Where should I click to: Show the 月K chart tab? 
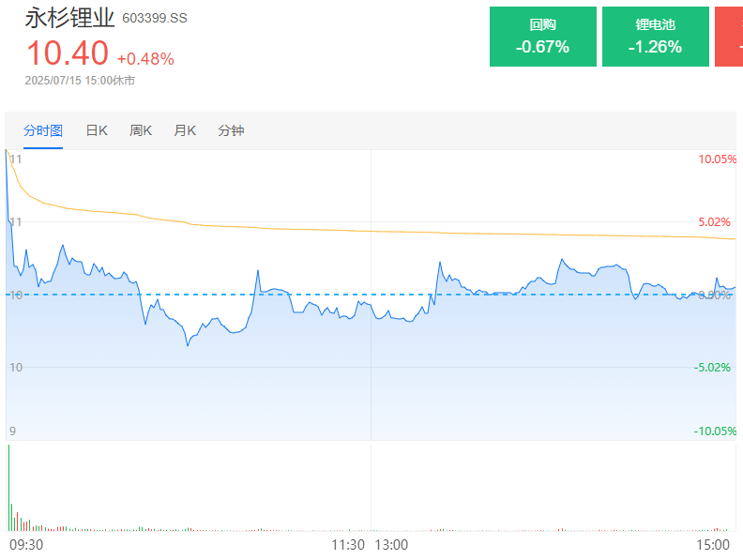(185, 130)
